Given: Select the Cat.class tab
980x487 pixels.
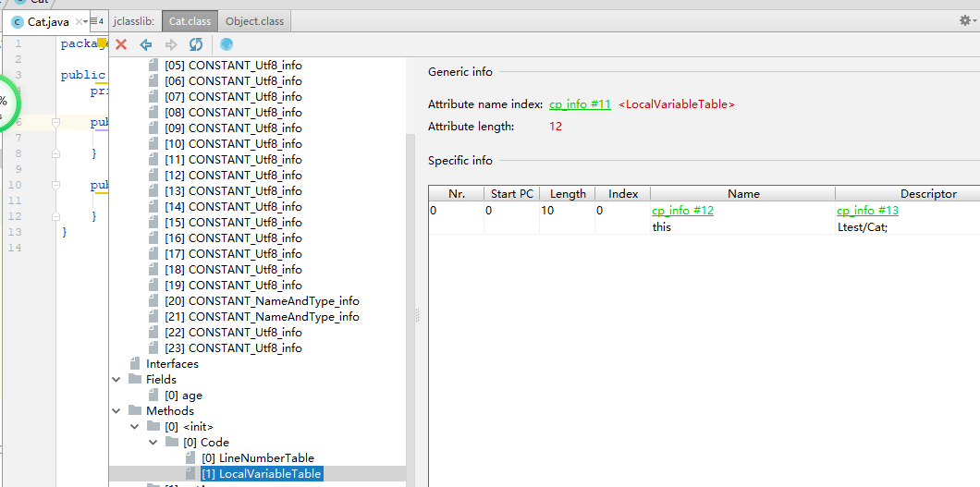Looking at the screenshot, I should pyautogui.click(x=190, y=21).
